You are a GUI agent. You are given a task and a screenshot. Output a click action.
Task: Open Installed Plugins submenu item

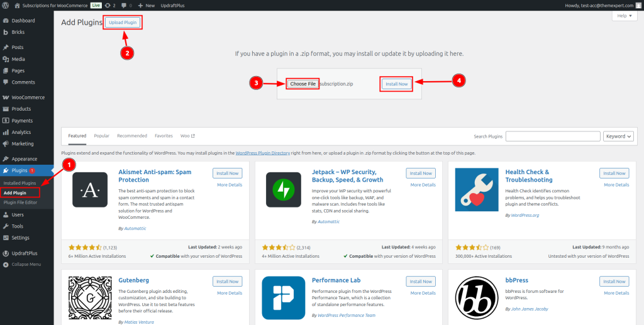[x=19, y=182]
